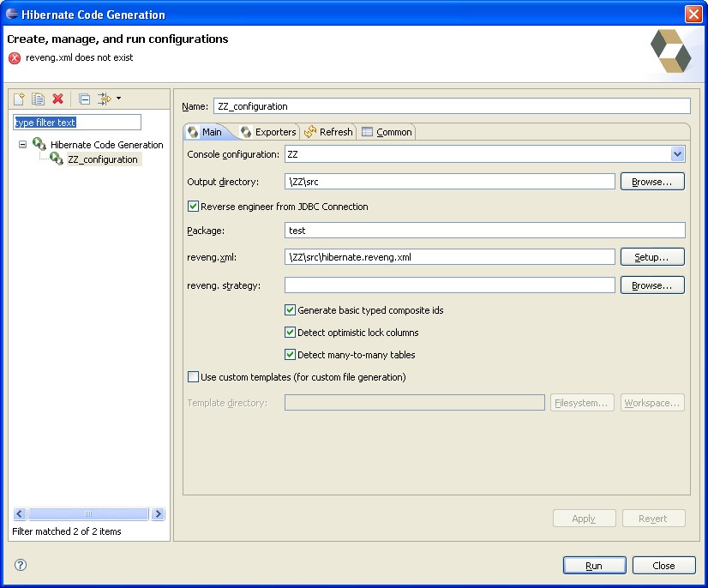Click the Run button
This screenshot has height=588, width=708.
pos(594,566)
